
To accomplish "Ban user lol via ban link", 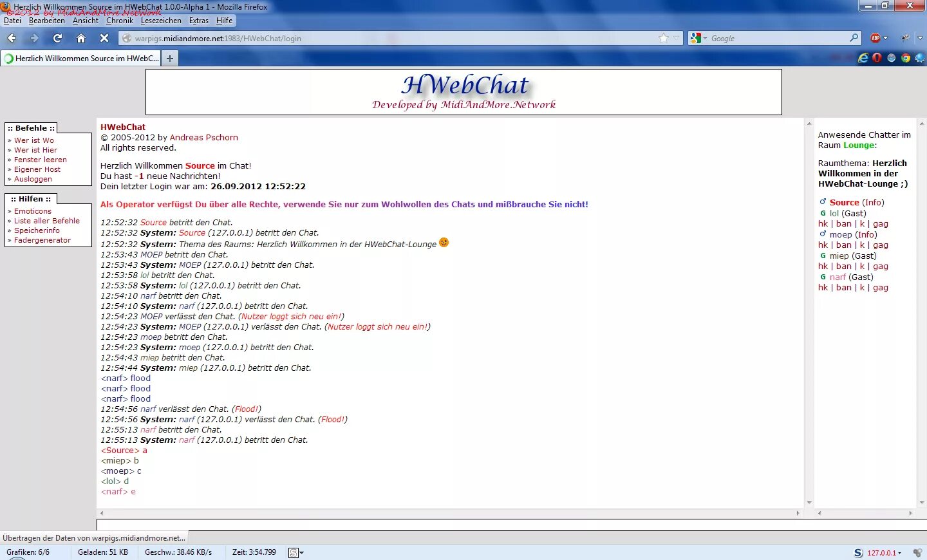I will point(844,224).
